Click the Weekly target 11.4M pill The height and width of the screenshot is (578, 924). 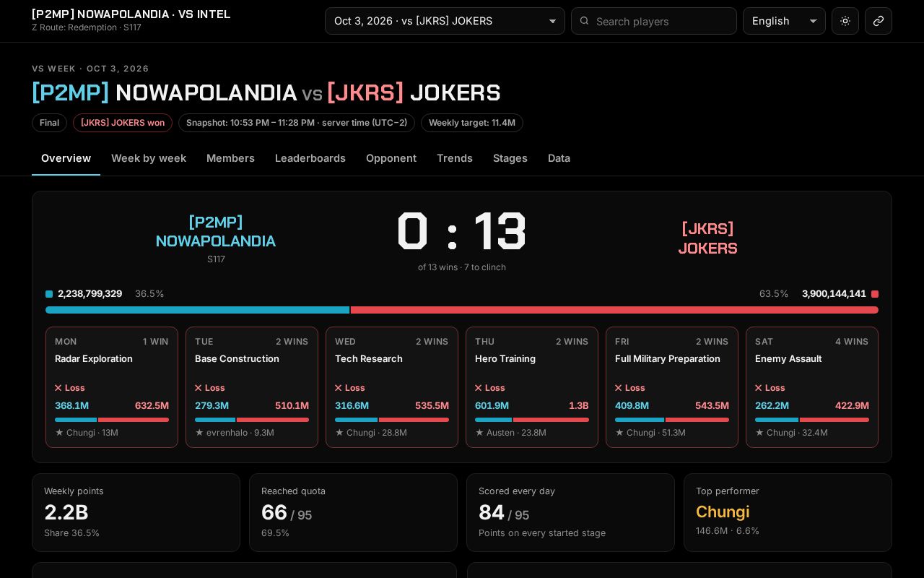point(472,123)
